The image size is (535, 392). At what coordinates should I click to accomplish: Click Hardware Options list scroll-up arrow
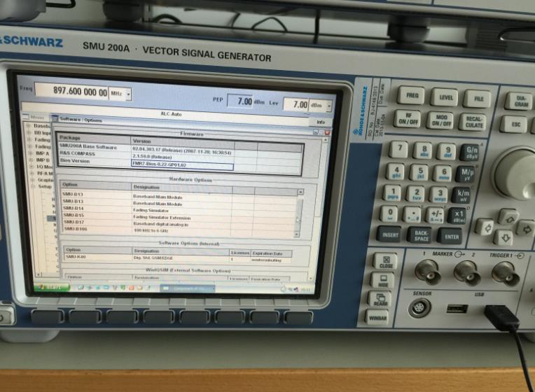(300, 192)
